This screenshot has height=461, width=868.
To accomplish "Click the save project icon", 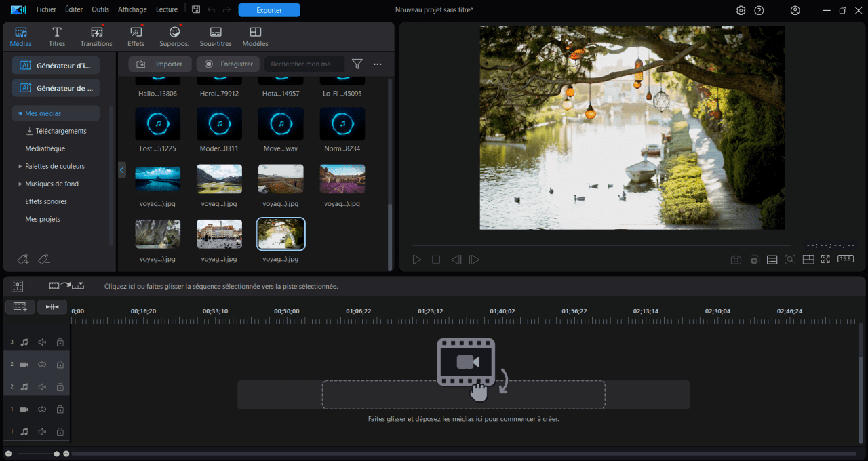I will click(196, 9).
